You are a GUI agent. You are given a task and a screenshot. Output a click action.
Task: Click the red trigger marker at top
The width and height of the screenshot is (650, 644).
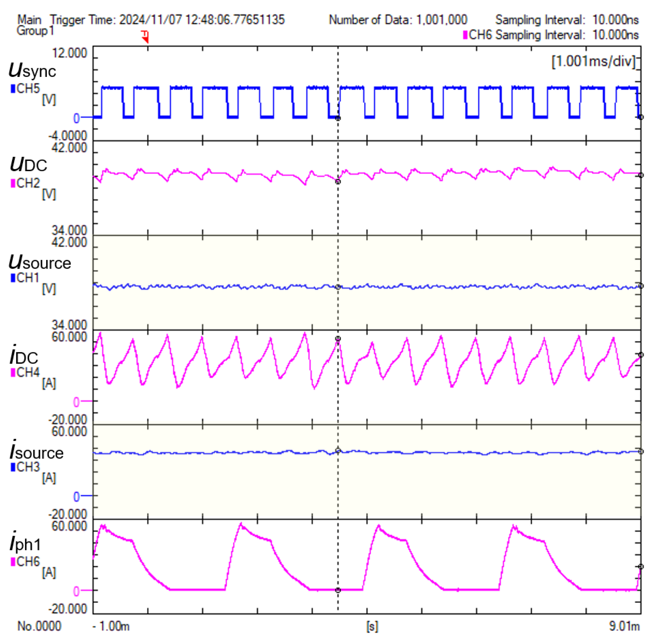pos(145,36)
